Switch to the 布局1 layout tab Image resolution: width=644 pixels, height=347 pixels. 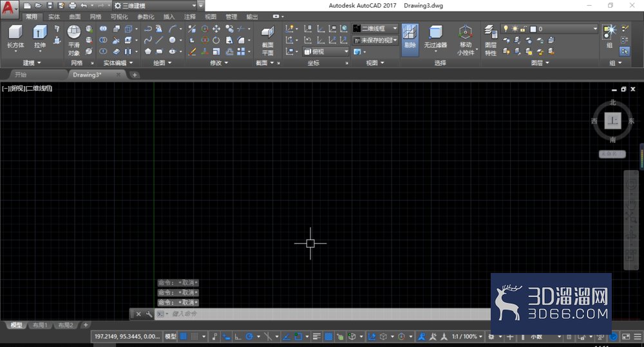[x=40, y=325]
